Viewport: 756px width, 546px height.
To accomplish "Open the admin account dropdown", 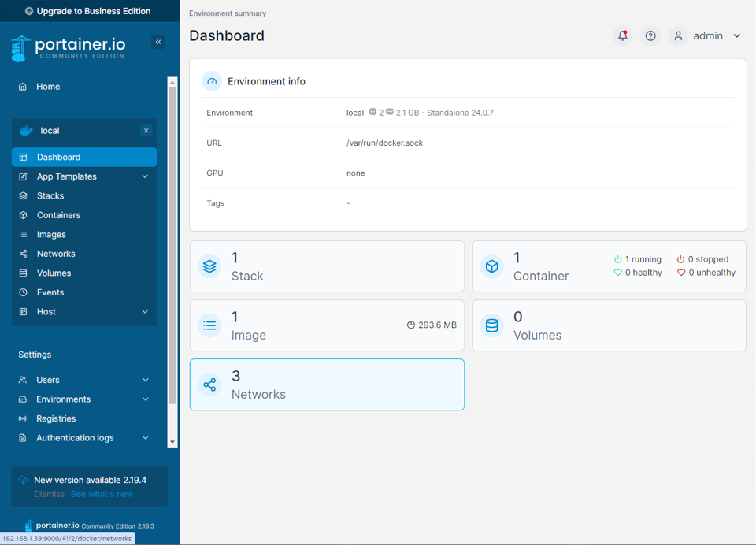I will pos(708,35).
